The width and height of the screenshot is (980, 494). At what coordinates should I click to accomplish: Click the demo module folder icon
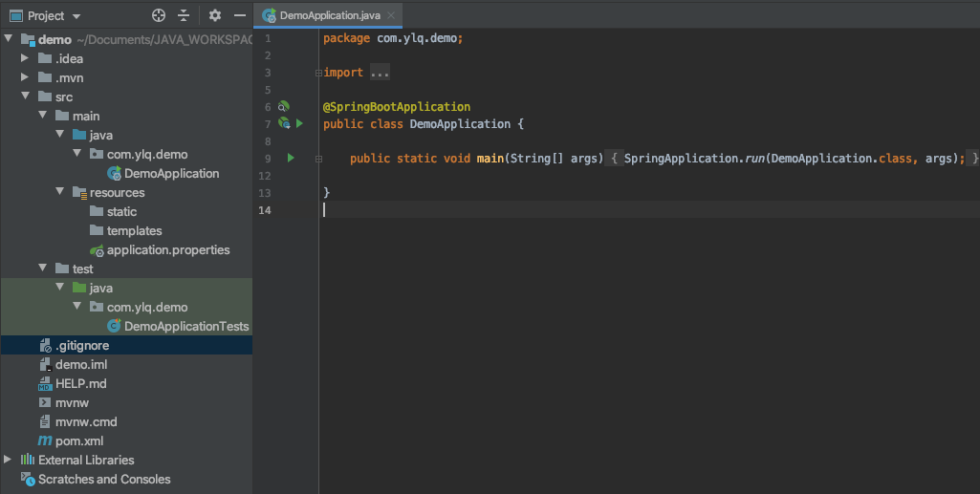pyautogui.click(x=28, y=40)
